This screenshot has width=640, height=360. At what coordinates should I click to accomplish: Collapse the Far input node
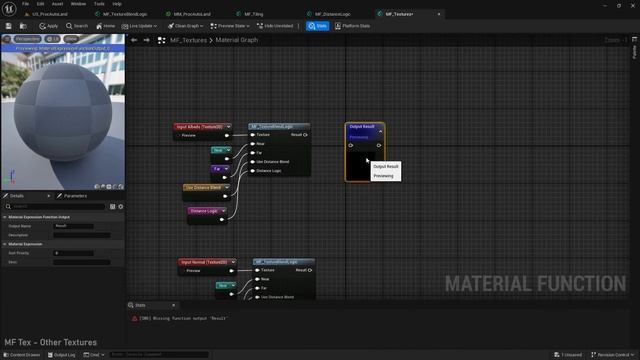226,169
